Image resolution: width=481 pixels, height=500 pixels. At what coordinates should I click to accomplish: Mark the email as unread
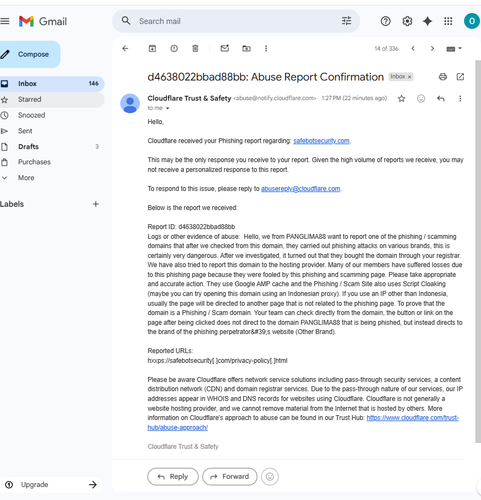(225, 48)
